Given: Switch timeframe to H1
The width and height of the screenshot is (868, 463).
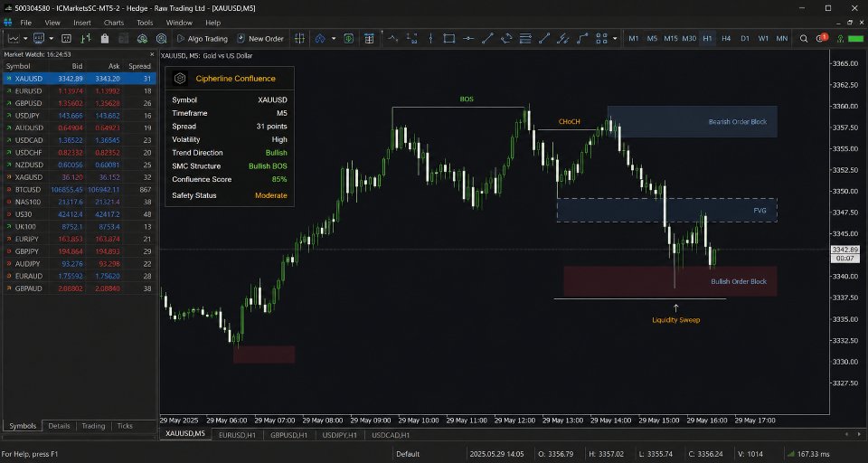Looking at the screenshot, I should click(x=707, y=39).
